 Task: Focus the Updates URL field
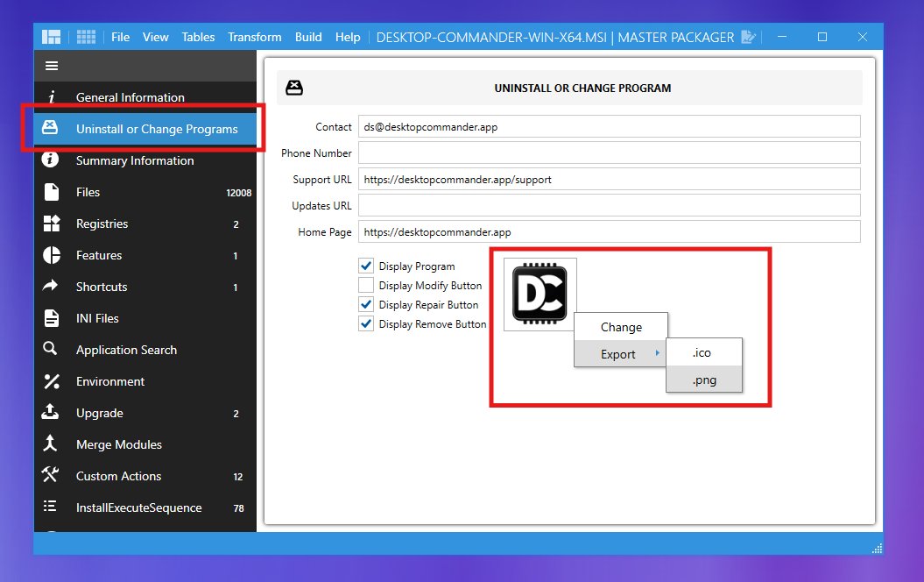point(610,205)
